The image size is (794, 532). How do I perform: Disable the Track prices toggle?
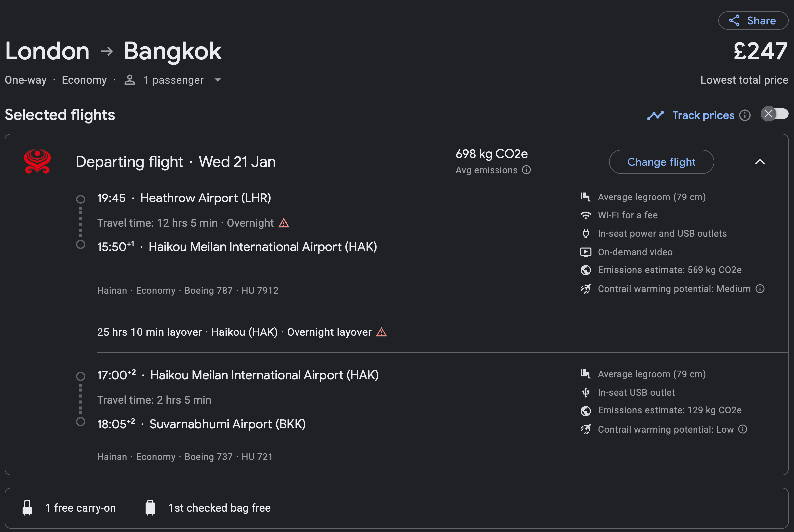click(x=775, y=114)
